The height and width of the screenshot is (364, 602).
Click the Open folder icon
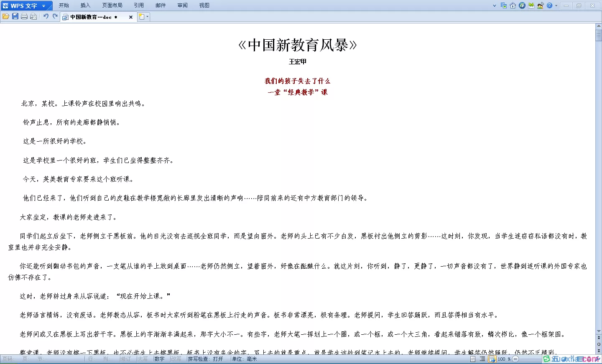pyautogui.click(x=6, y=16)
